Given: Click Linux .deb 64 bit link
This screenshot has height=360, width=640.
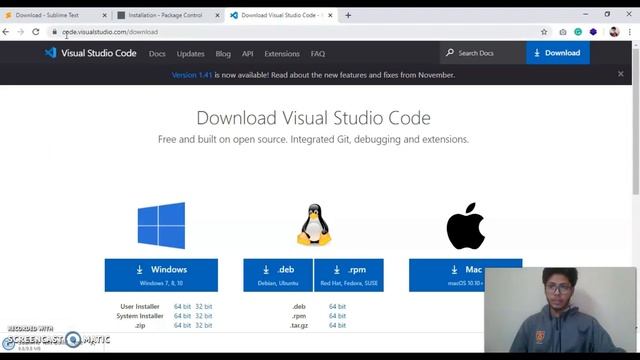Looking at the screenshot, I should click(337, 306).
